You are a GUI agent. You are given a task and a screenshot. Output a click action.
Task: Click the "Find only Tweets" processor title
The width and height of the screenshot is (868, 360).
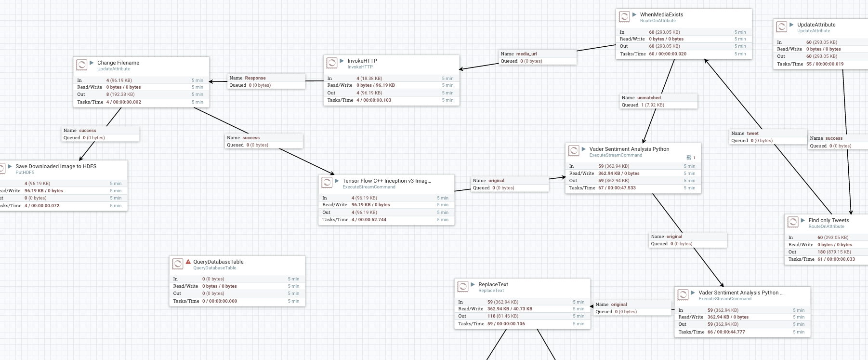pos(829,220)
